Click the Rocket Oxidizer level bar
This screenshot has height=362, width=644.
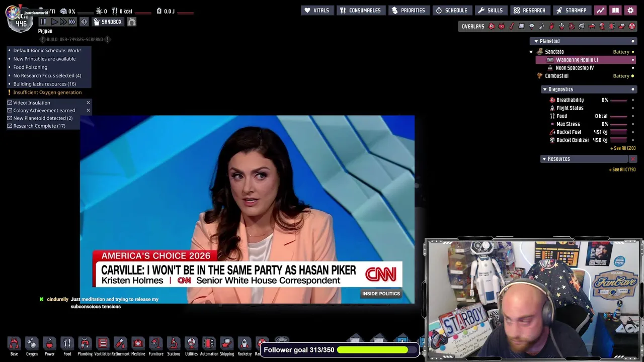[619, 140]
